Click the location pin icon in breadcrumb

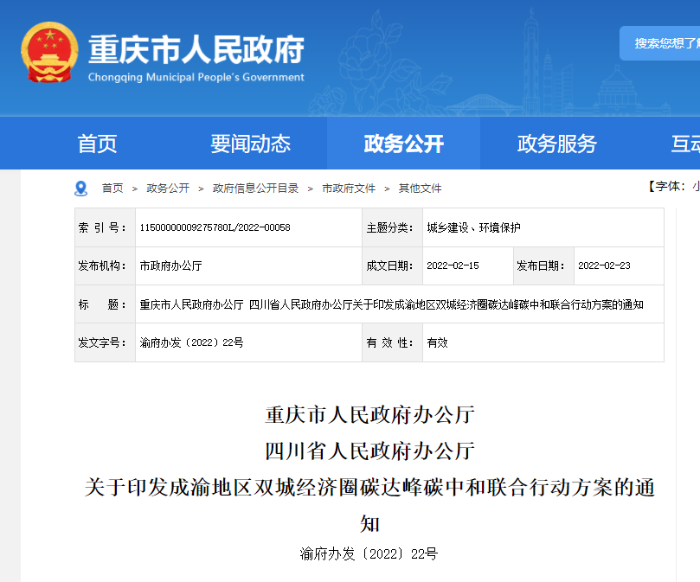pos(81,188)
